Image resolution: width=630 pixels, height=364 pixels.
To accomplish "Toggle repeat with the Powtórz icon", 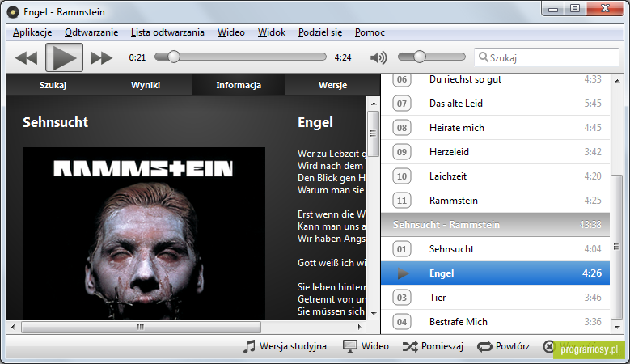I will point(484,346).
